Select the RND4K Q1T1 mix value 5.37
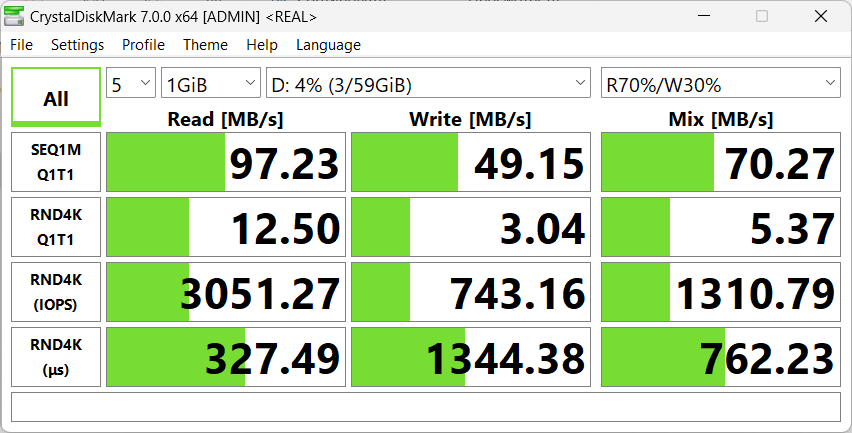Image resolution: width=852 pixels, height=433 pixels. [721, 227]
